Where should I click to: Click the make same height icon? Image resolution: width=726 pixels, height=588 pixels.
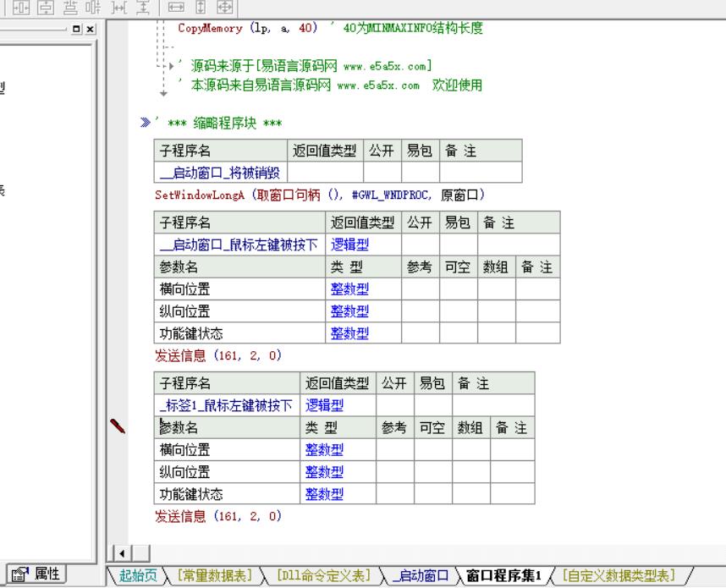pyautogui.click(x=201, y=8)
